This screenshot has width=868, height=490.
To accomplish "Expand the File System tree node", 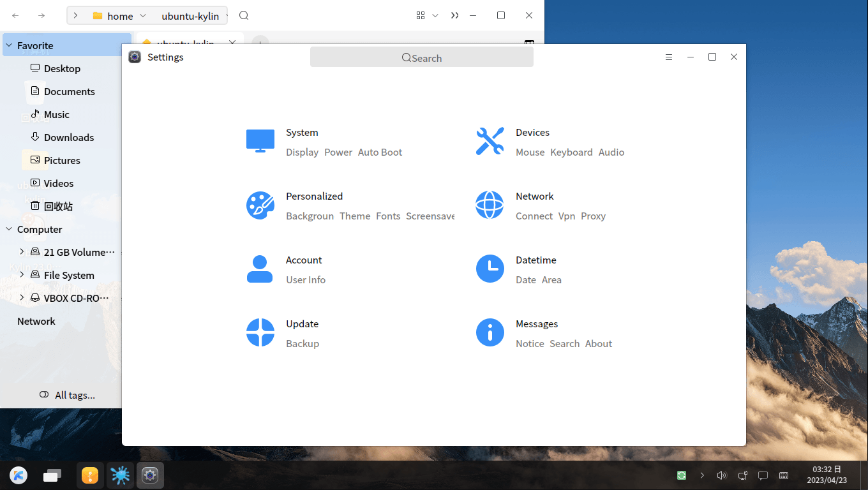I will click(22, 275).
